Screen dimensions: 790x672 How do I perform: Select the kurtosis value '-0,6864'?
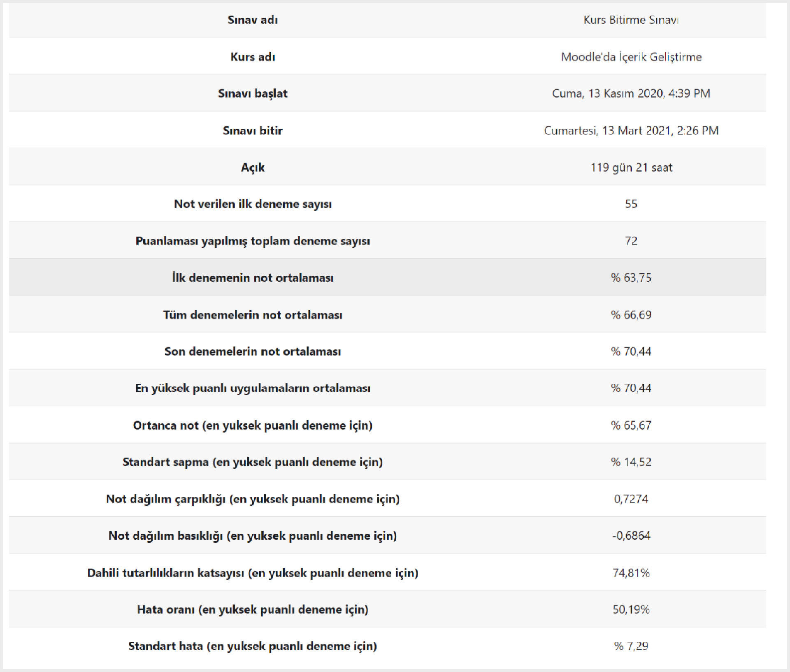pyautogui.click(x=631, y=535)
